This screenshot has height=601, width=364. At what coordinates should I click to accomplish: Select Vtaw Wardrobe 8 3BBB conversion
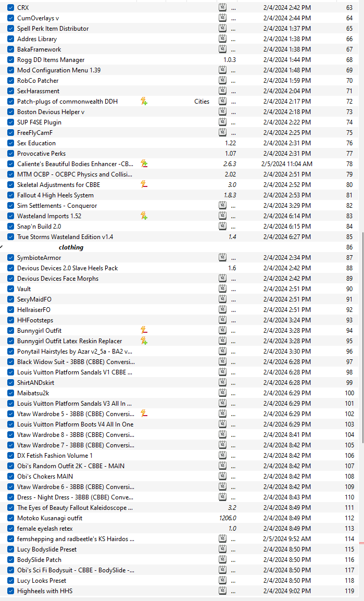coord(76,435)
